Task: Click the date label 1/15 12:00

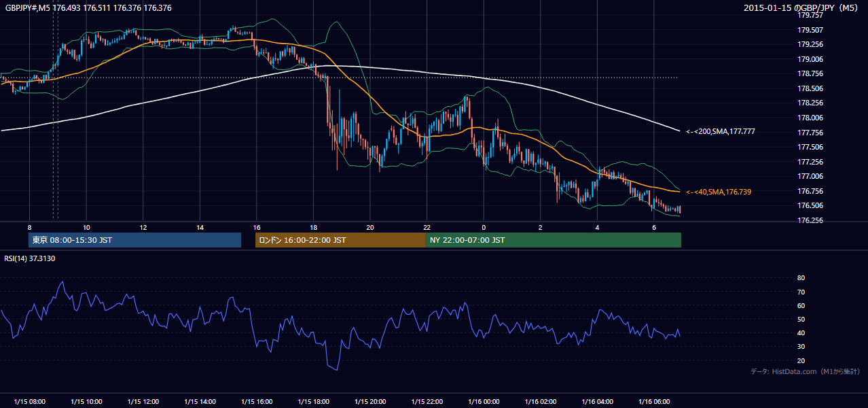Action: (143, 401)
